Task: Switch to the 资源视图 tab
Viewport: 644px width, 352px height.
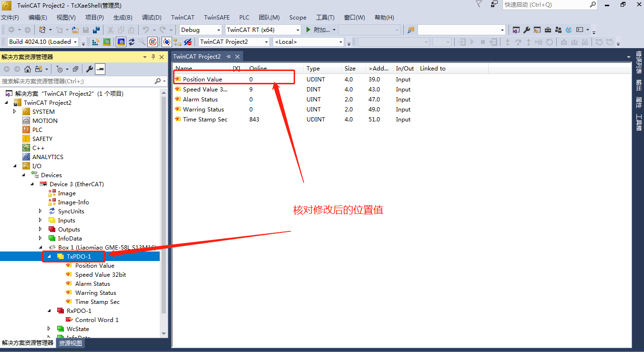Action: point(71,343)
